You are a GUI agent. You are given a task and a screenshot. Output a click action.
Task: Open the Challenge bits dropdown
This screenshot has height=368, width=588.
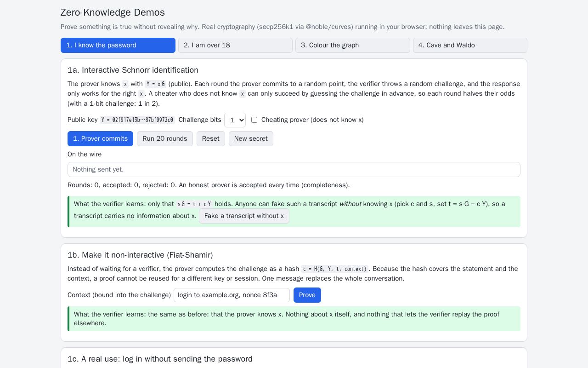pyautogui.click(x=235, y=120)
